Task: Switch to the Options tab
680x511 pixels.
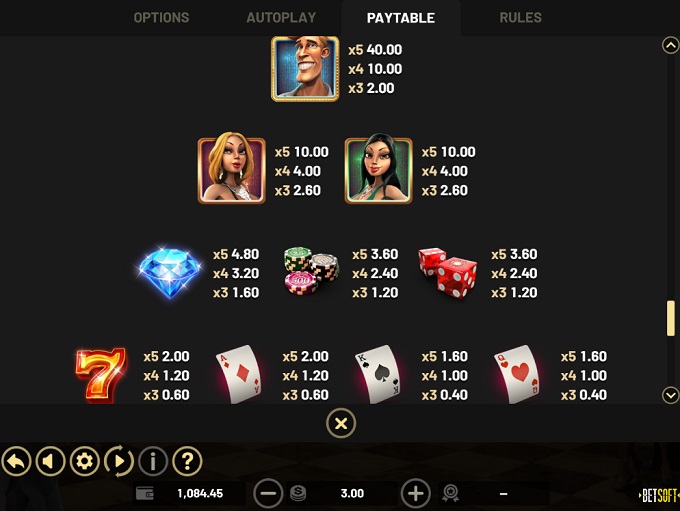Action: (x=161, y=18)
